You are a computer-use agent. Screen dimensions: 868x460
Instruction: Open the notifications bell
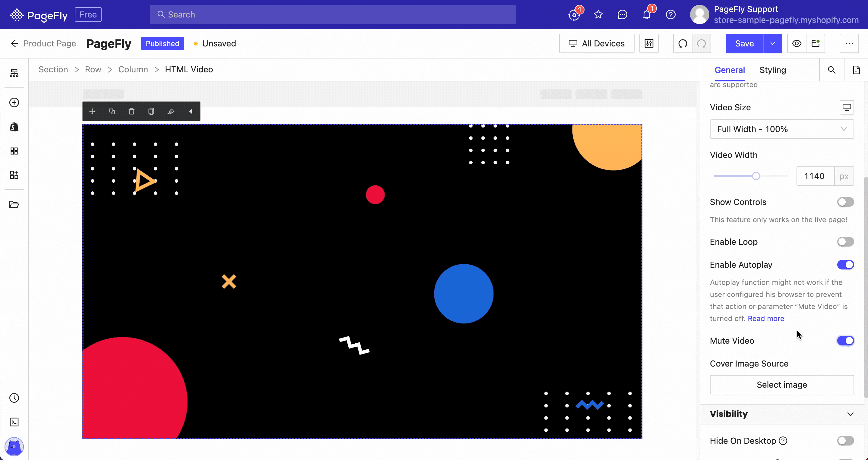pyautogui.click(x=647, y=14)
